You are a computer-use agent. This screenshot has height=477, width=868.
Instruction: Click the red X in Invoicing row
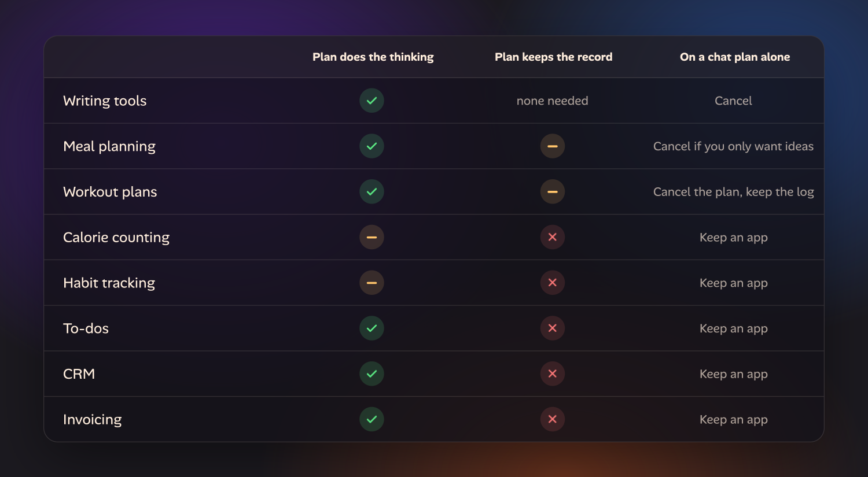[553, 419]
